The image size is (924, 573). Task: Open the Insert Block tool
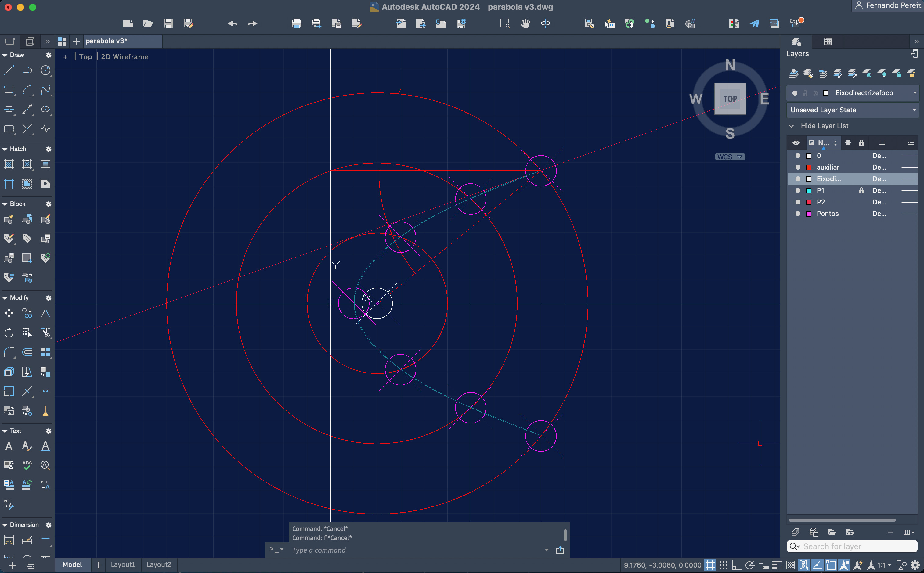9,219
